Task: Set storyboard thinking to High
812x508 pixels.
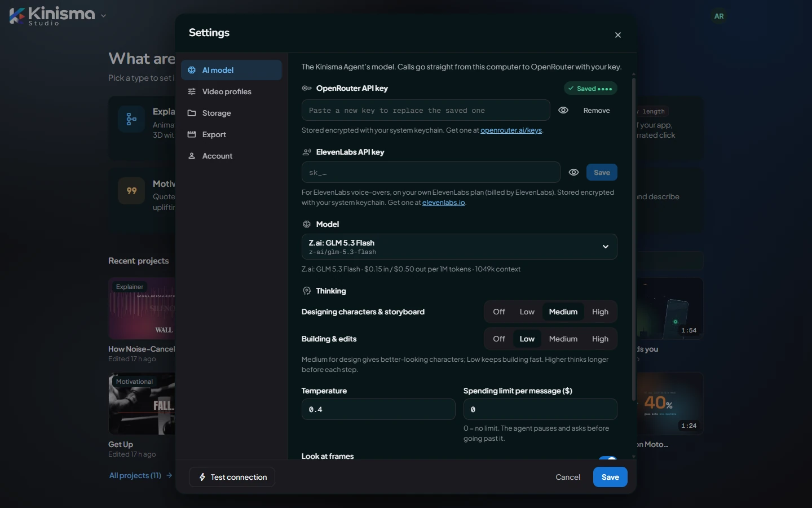Action: tap(600, 312)
